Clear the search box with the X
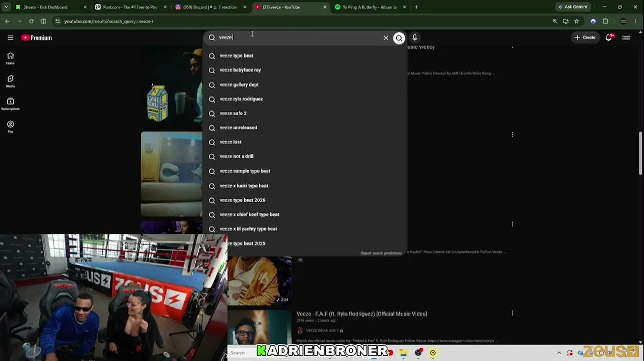The width and height of the screenshot is (644, 361). click(386, 38)
